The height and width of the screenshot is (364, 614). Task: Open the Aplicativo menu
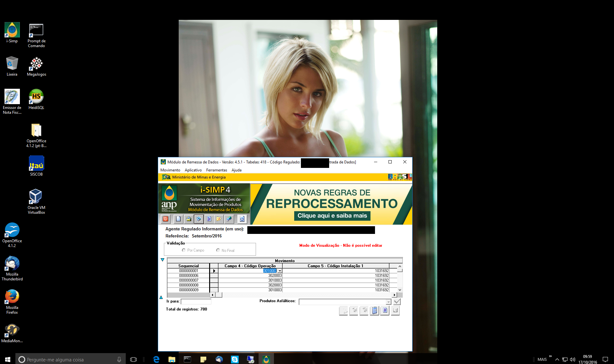pyautogui.click(x=193, y=170)
